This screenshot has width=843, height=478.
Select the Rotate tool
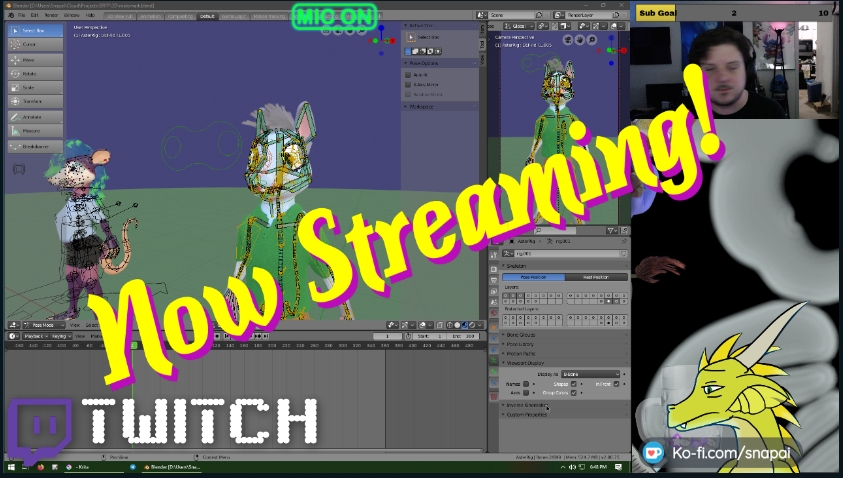coord(35,74)
